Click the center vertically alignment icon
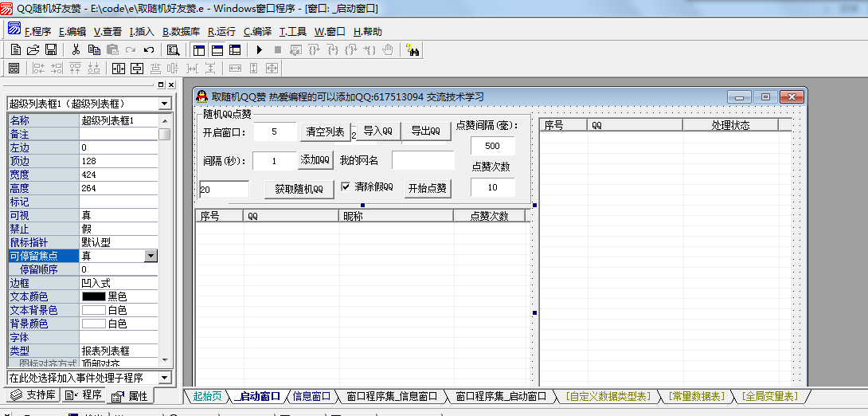Screen dimensions: 868x416 tap(137, 68)
